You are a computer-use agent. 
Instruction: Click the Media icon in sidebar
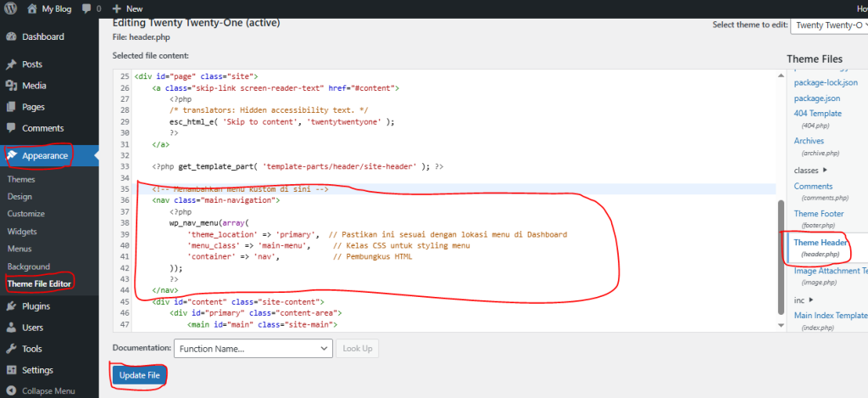click(x=11, y=86)
